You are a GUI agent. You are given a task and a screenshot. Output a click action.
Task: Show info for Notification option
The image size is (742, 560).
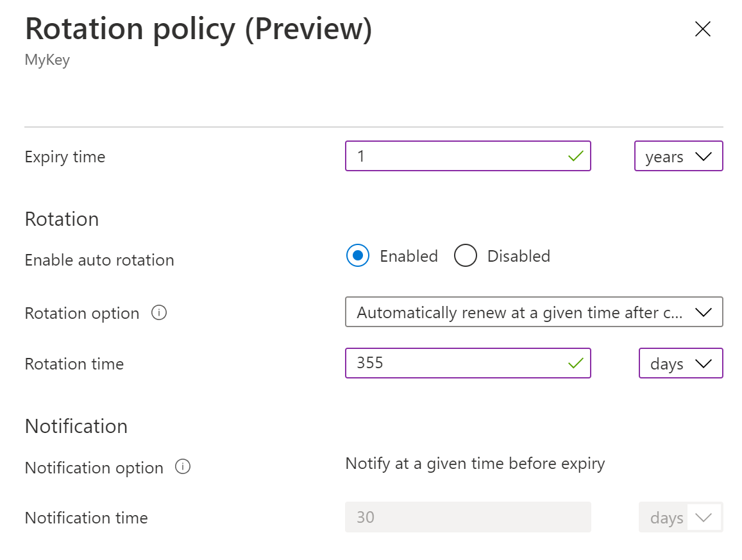click(183, 467)
